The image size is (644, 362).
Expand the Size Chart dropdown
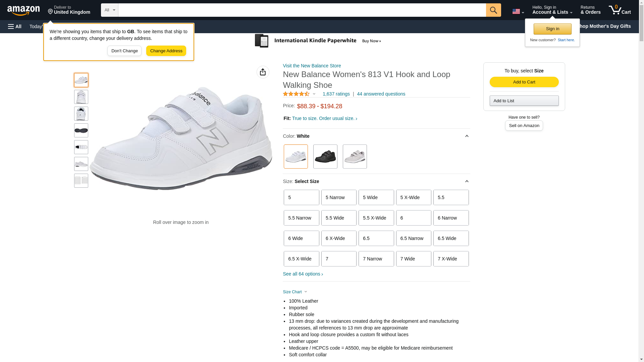coord(295,292)
